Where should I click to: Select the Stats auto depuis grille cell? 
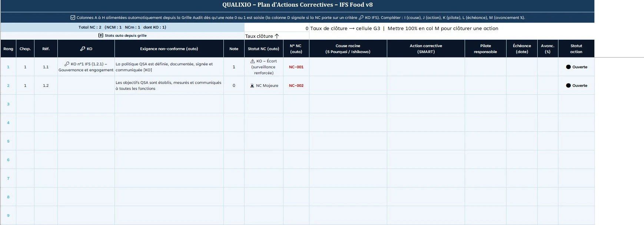point(122,36)
